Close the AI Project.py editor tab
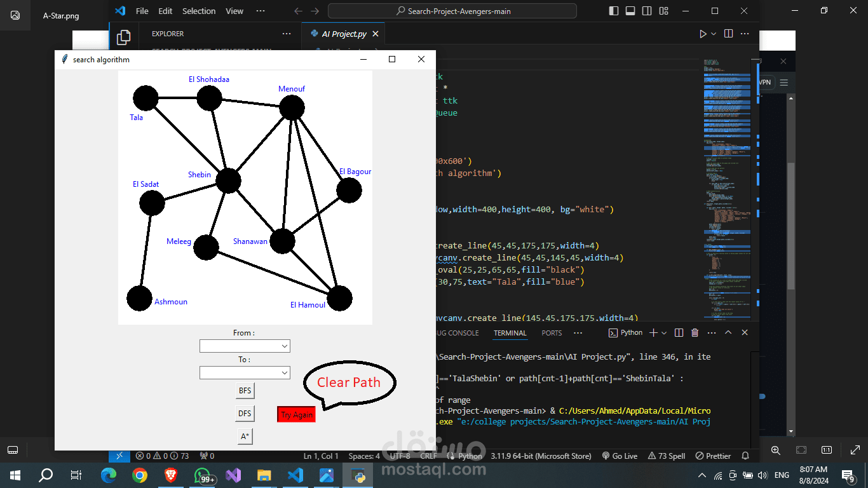The height and width of the screenshot is (488, 868). click(376, 34)
